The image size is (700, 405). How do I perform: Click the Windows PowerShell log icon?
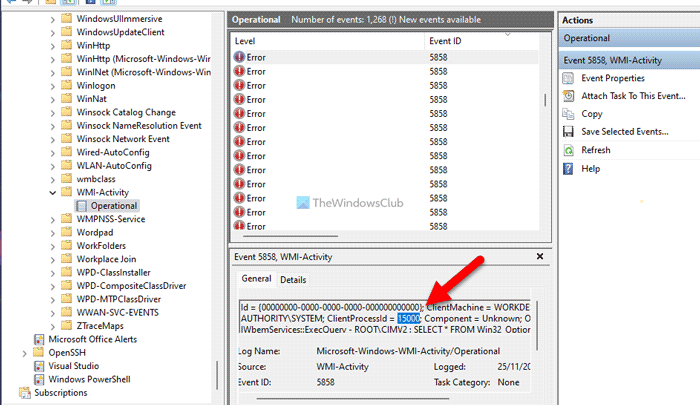pyautogui.click(x=39, y=380)
